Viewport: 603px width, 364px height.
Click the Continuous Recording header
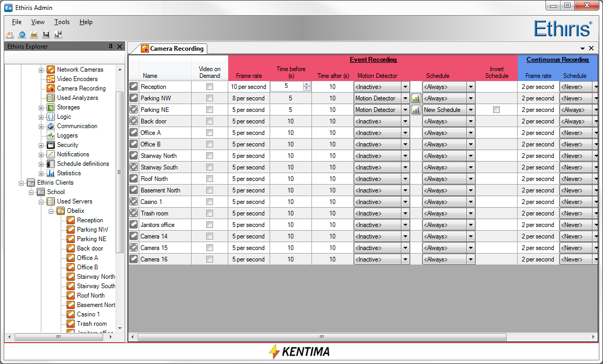(x=557, y=60)
